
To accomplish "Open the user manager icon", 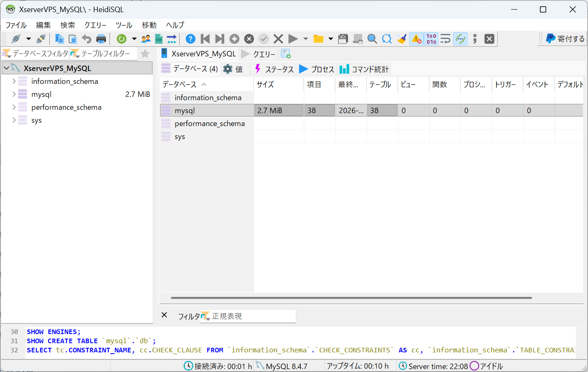I will click(x=146, y=39).
